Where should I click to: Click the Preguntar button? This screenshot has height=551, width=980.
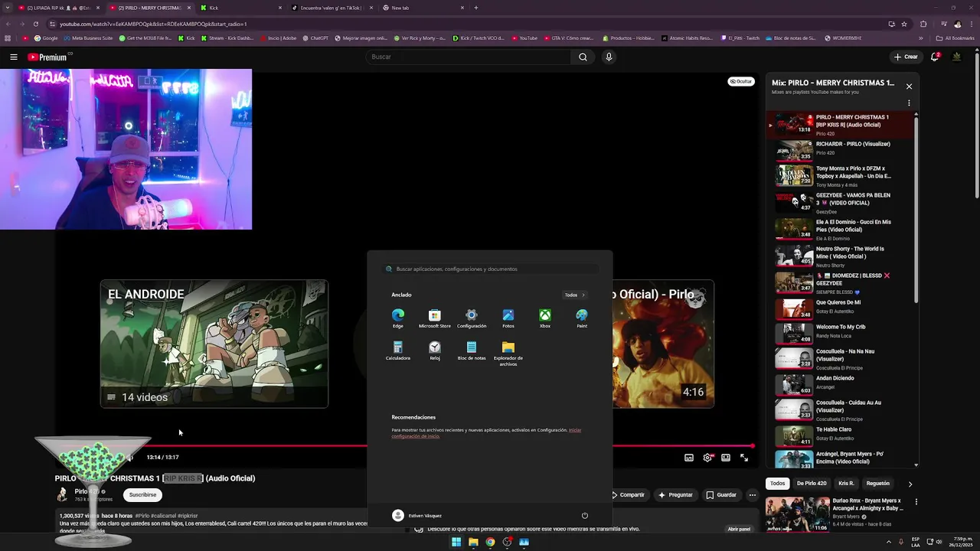(675, 494)
